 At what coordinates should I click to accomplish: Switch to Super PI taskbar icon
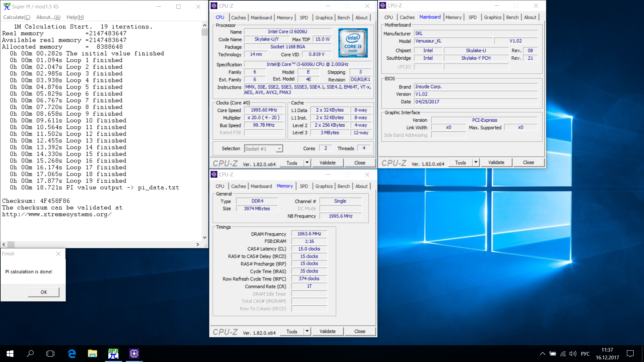tap(113, 353)
